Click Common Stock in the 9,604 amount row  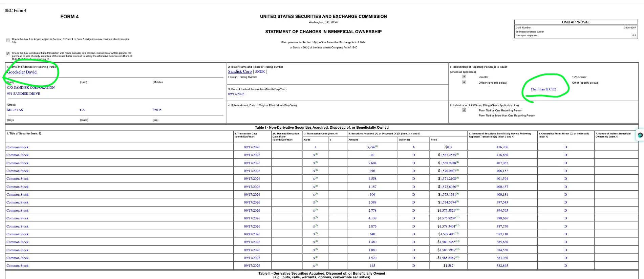[x=18, y=163]
